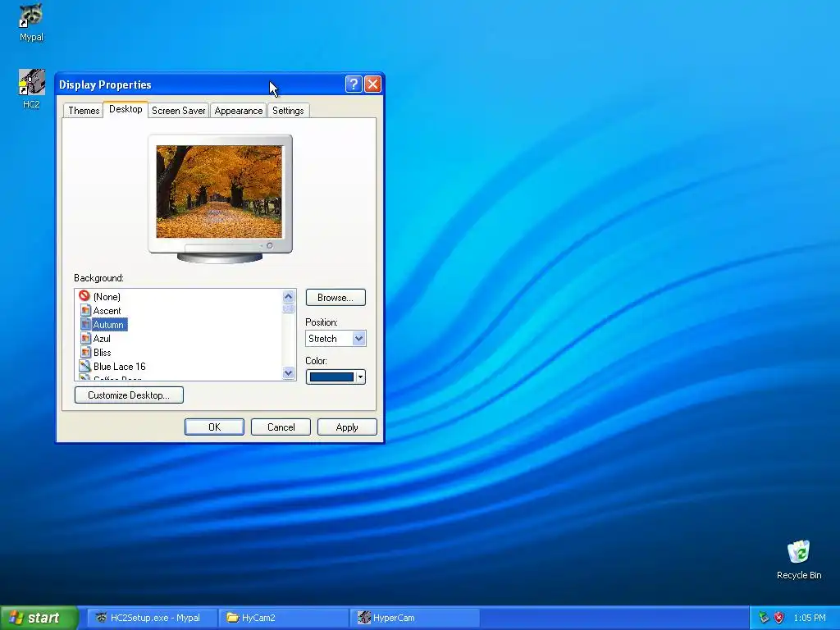The image size is (840, 630).
Task: Click the Bliss wallpaper file icon
Action: point(85,352)
